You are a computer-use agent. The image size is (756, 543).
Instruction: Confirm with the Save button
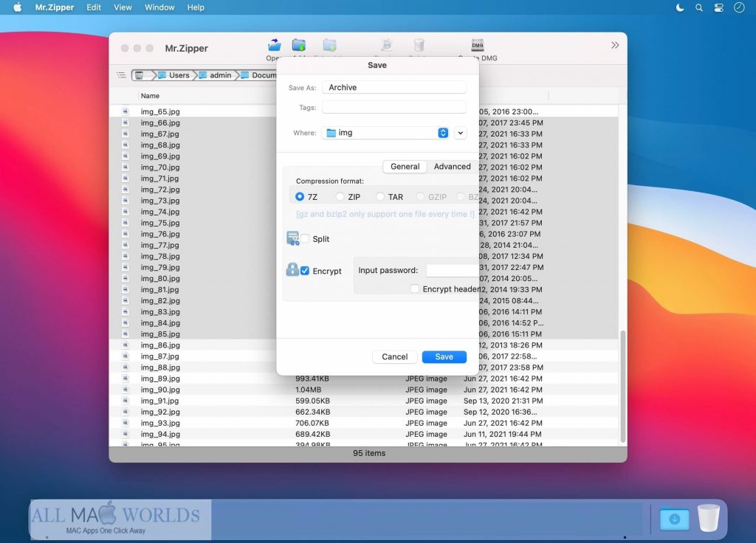[444, 356]
